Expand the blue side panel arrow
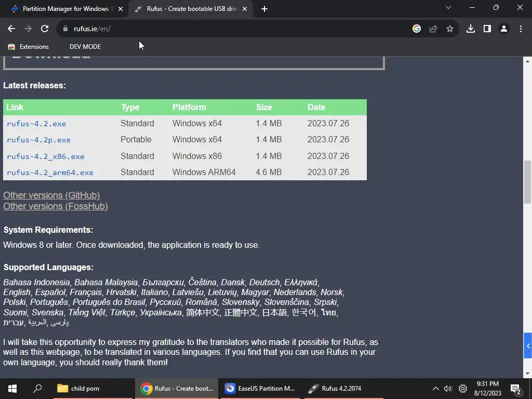The image size is (532, 399). (528, 345)
